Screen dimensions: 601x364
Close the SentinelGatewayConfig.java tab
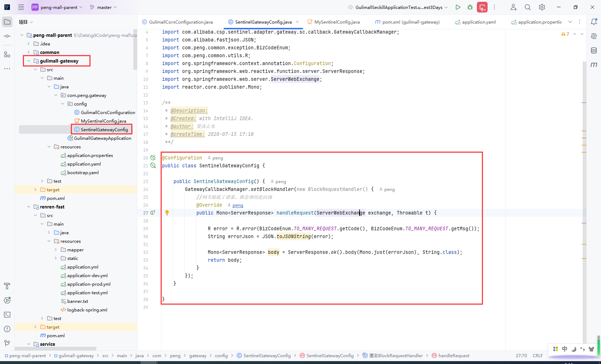297,22
